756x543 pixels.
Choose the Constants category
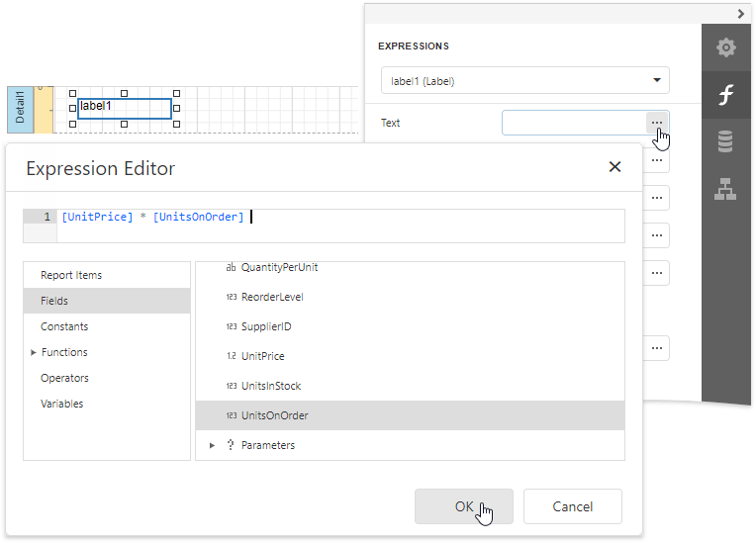point(64,326)
